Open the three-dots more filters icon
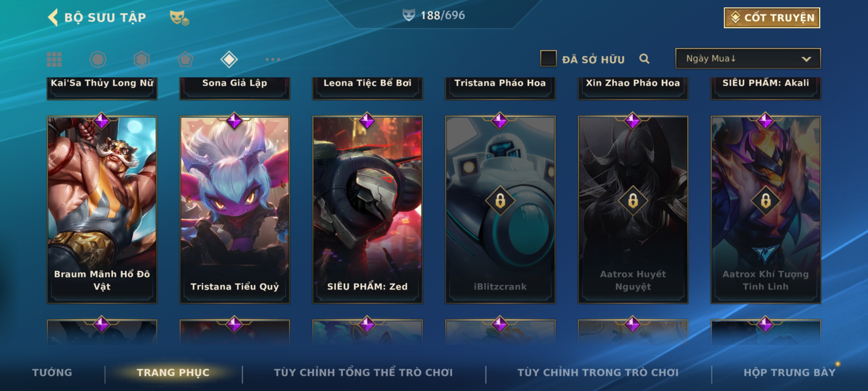 [273, 59]
